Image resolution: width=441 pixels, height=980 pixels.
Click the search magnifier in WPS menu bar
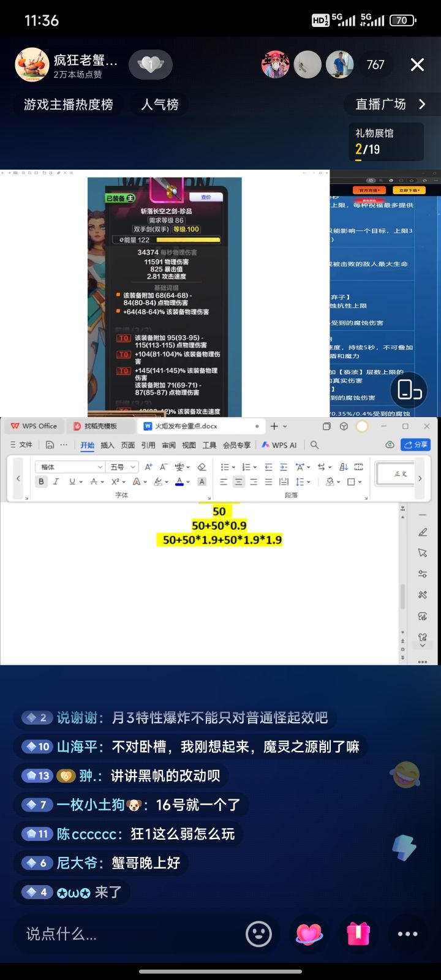[x=314, y=445]
